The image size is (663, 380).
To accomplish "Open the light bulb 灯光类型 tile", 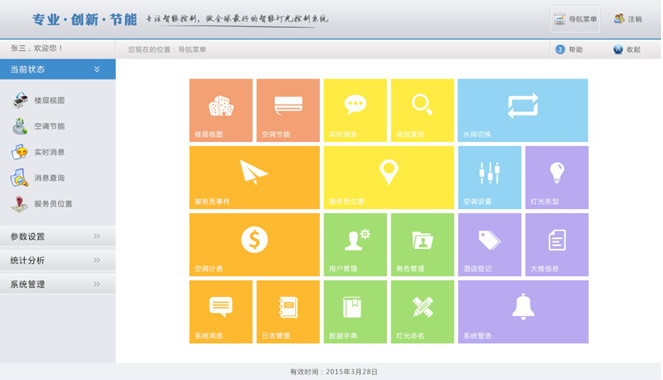I will coord(557,178).
